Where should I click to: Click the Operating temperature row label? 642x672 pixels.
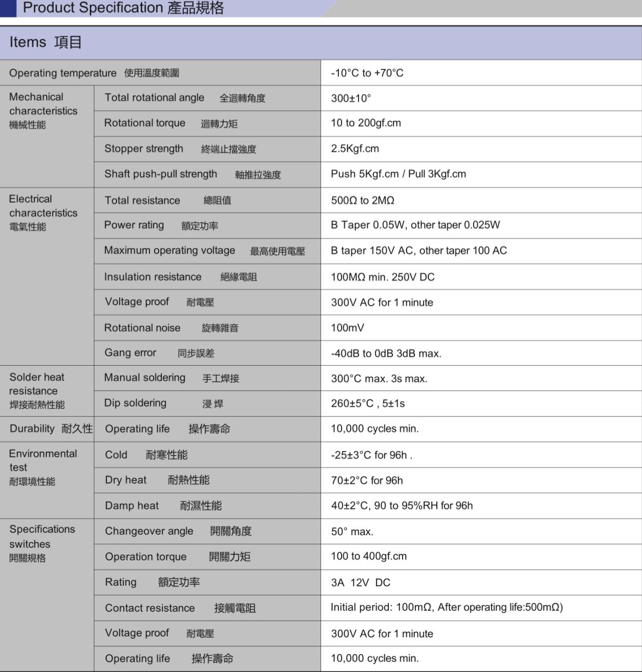point(94,73)
